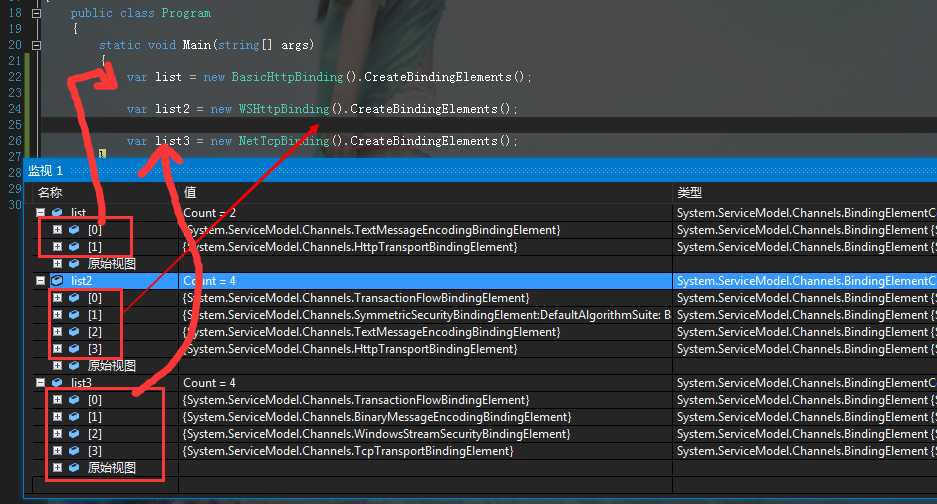This screenshot has width=937, height=504.
Task: Collapse the Main method code fold
Action: (36, 45)
